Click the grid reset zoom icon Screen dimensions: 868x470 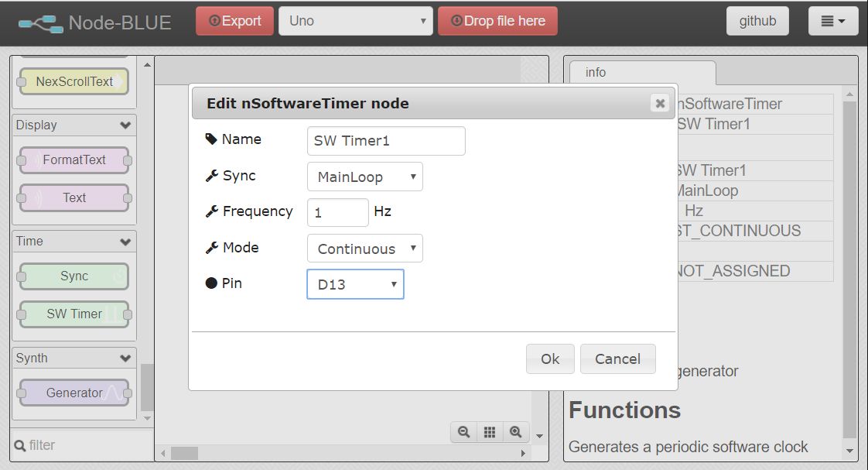tap(490, 432)
